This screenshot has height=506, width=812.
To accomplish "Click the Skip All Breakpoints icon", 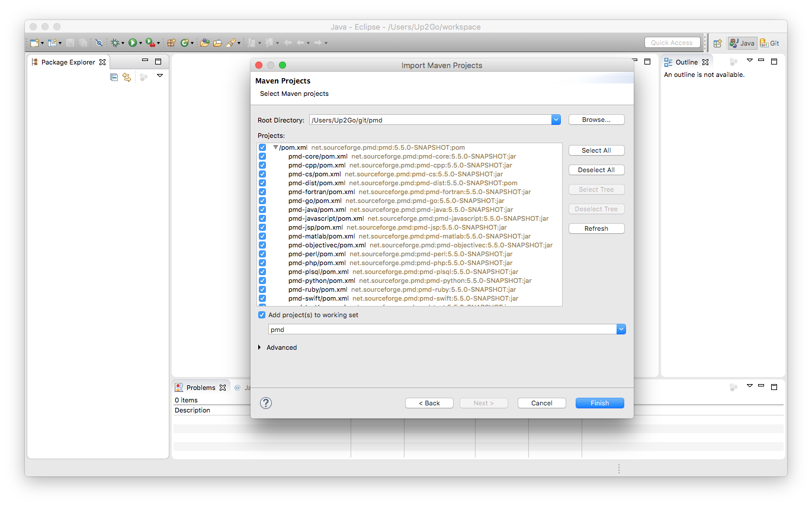I will point(99,43).
